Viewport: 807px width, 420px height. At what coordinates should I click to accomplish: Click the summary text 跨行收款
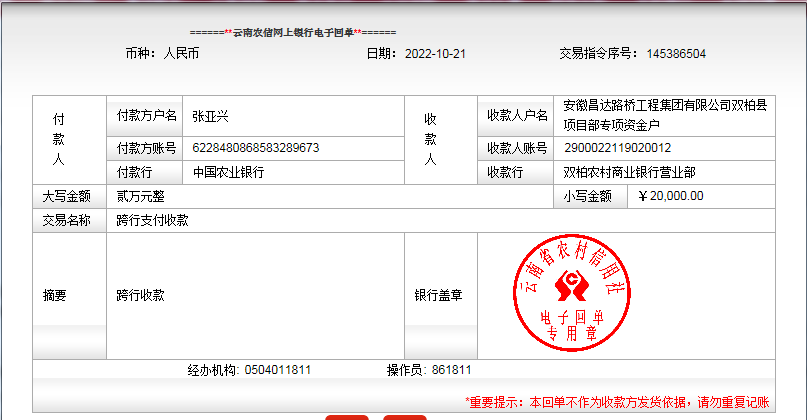point(140,295)
